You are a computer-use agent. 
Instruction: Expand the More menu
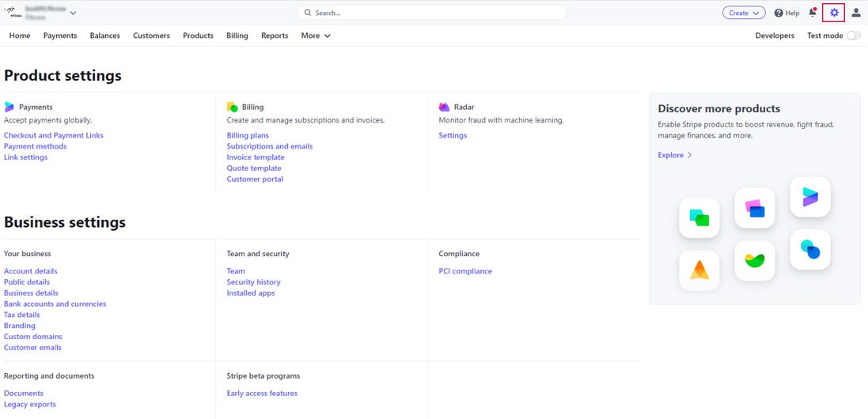(316, 36)
